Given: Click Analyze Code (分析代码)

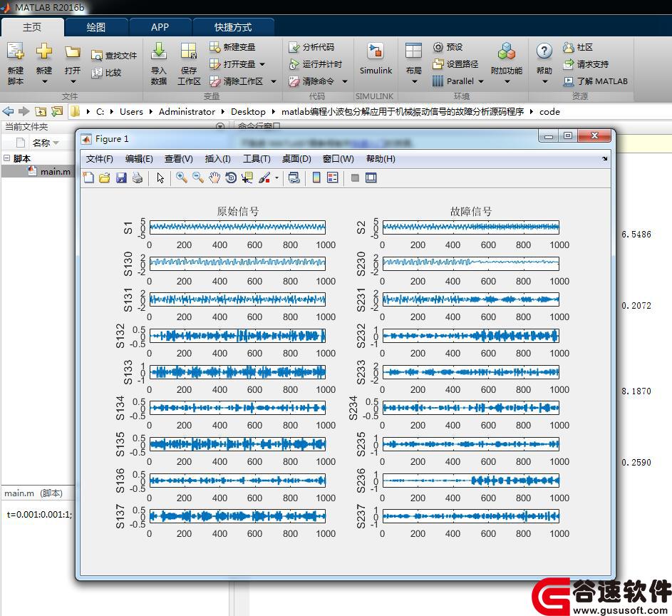Looking at the screenshot, I should point(311,47).
